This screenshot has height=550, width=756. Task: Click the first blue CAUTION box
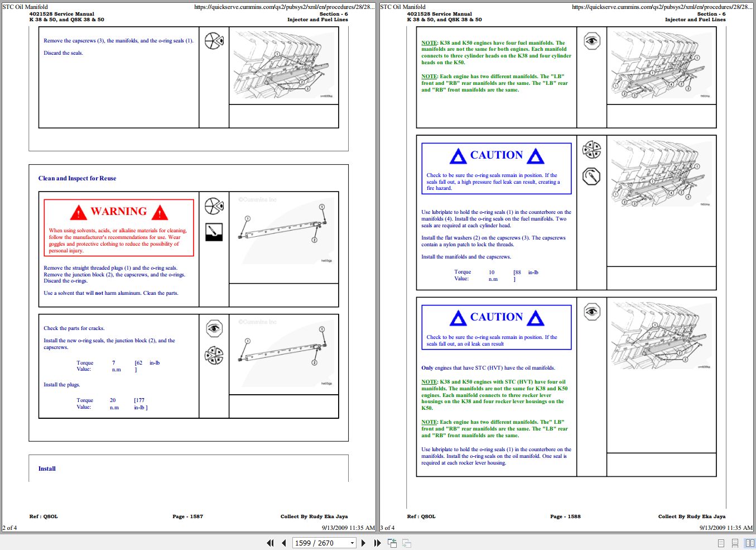(x=497, y=169)
